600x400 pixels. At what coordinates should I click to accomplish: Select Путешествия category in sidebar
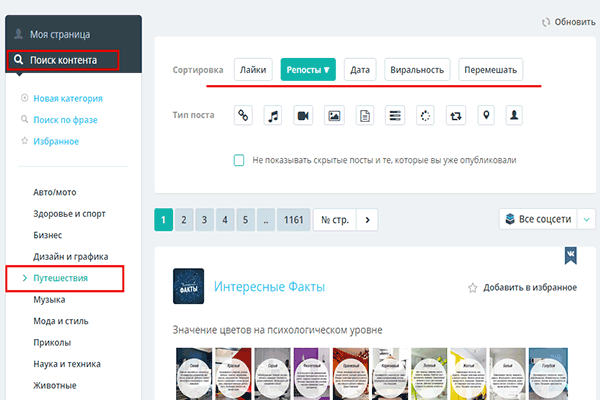62,278
